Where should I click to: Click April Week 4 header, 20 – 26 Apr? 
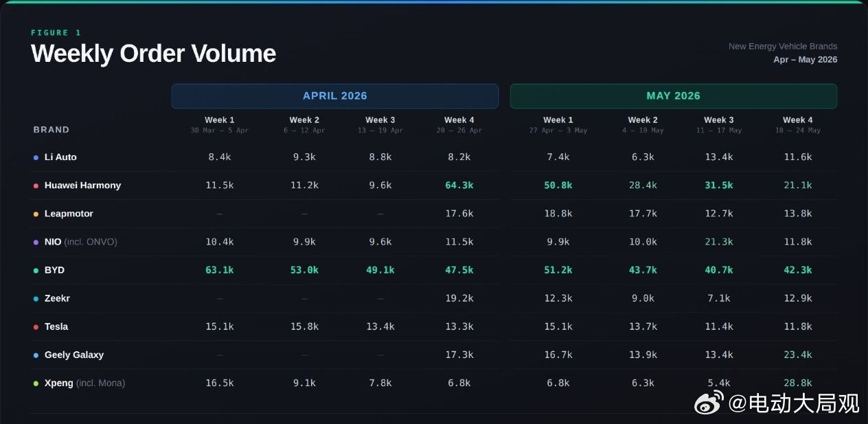pos(459,124)
